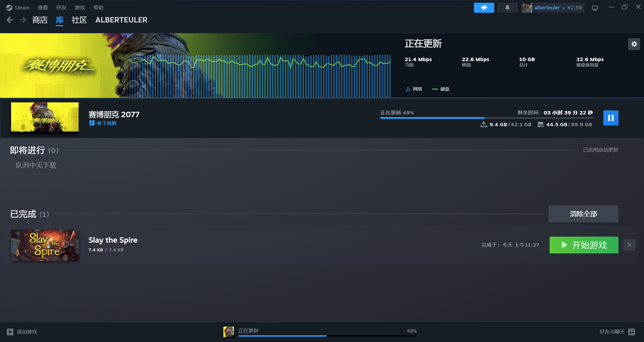Screen dimensions: 644x342
Task: Click the Slay the Spire title
Action: click(113, 240)
